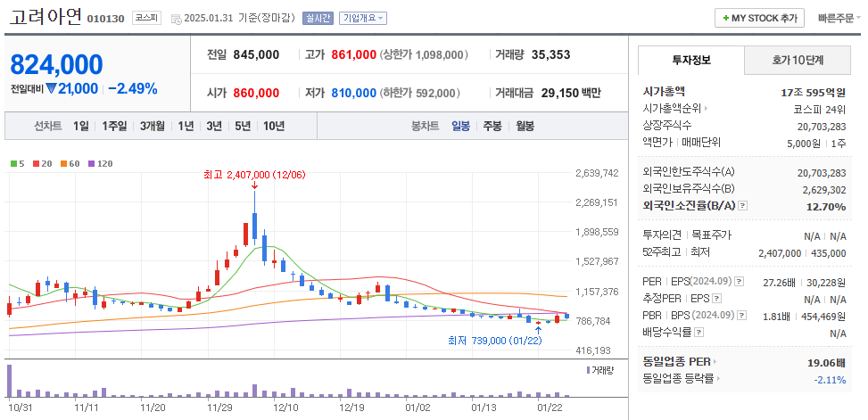Image resolution: width=868 pixels, height=420 pixels.
Task: Click the 거래량 volume legend marker
Action: point(588,370)
